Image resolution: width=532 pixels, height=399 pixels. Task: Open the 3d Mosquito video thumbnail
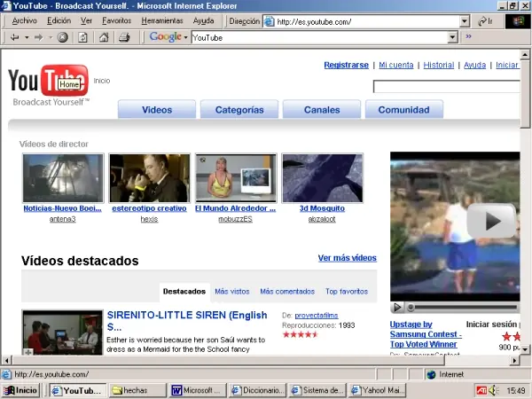point(323,178)
